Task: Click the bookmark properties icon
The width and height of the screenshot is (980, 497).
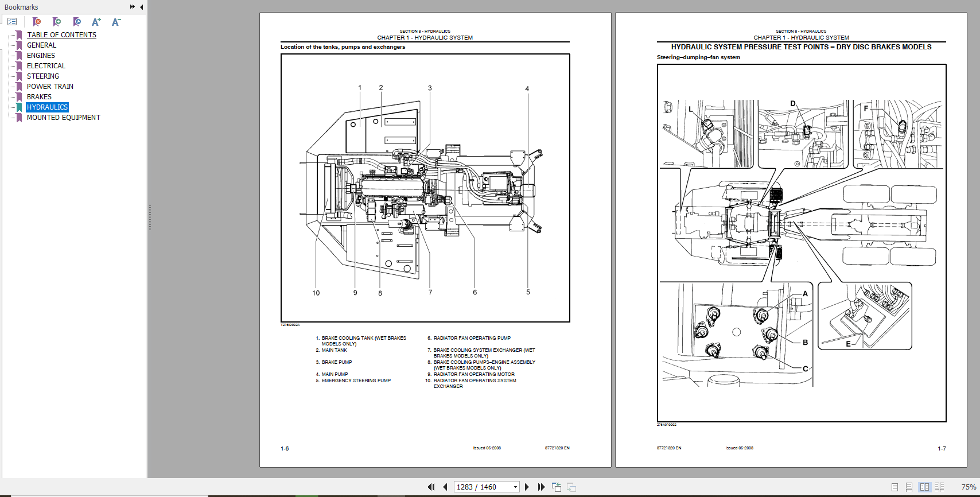Action: [x=77, y=22]
